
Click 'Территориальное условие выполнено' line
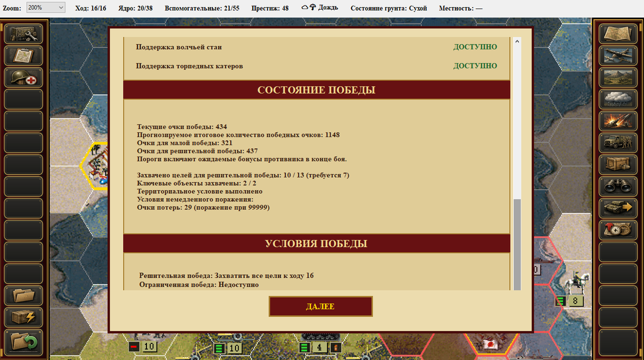click(200, 191)
